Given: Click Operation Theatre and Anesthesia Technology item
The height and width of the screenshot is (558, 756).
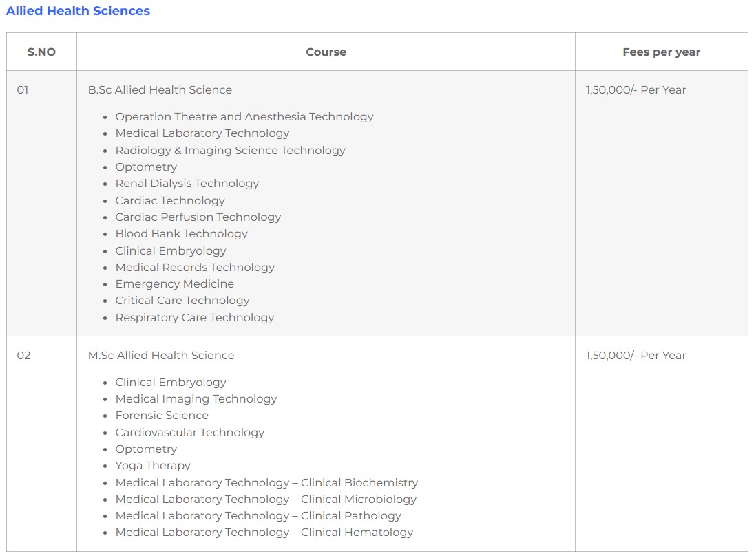Looking at the screenshot, I should 244,117.
